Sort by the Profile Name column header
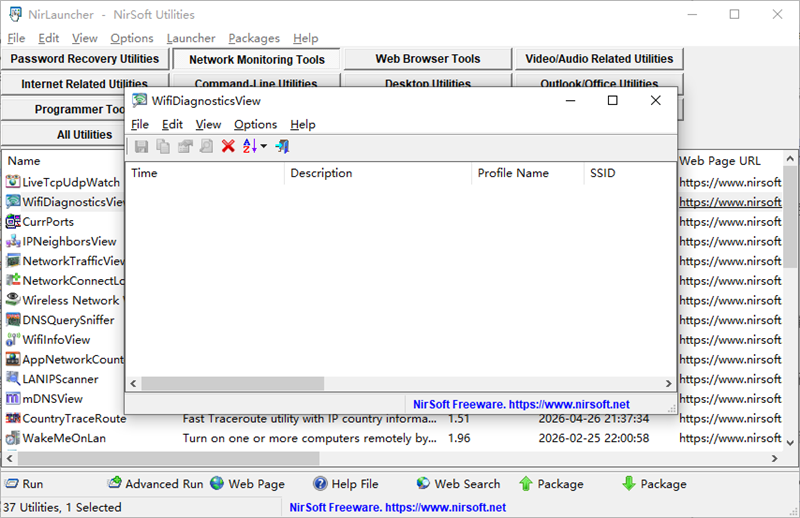Viewport: 800px width, 518px height. (528, 173)
